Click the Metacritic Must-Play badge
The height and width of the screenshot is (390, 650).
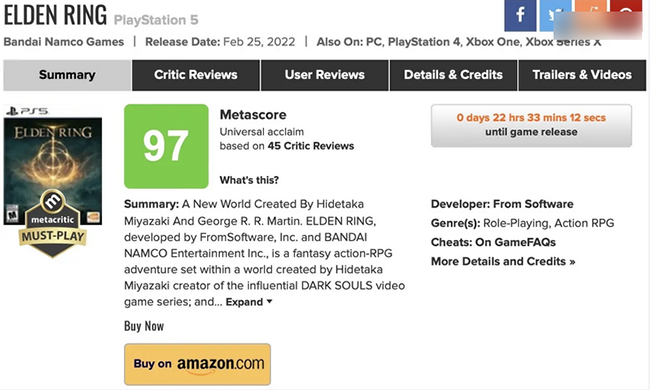pyautogui.click(x=53, y=223)
